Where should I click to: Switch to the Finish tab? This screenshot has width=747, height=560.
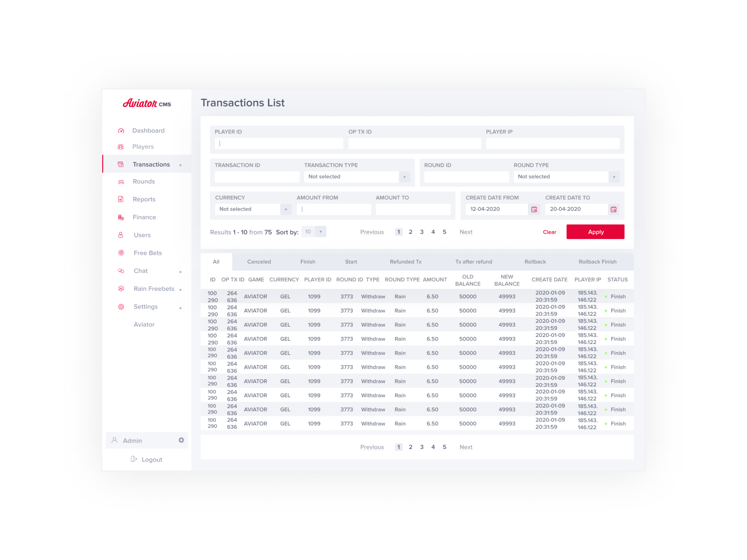coord(308,262)
